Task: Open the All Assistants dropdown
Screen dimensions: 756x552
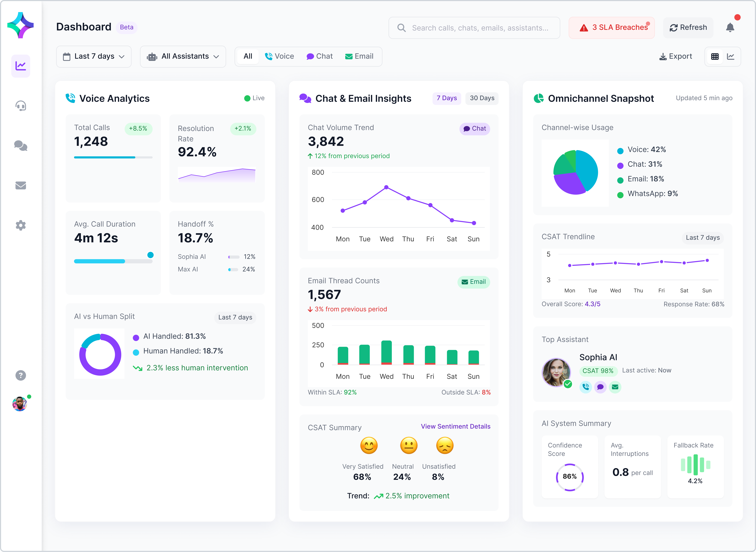Action: [183, 57]
